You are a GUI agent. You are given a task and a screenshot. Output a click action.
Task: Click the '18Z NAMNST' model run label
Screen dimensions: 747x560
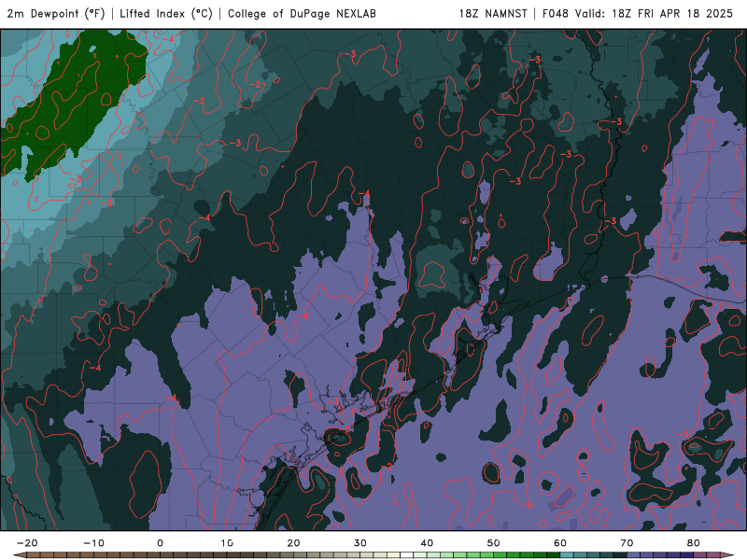coord(493,14)
